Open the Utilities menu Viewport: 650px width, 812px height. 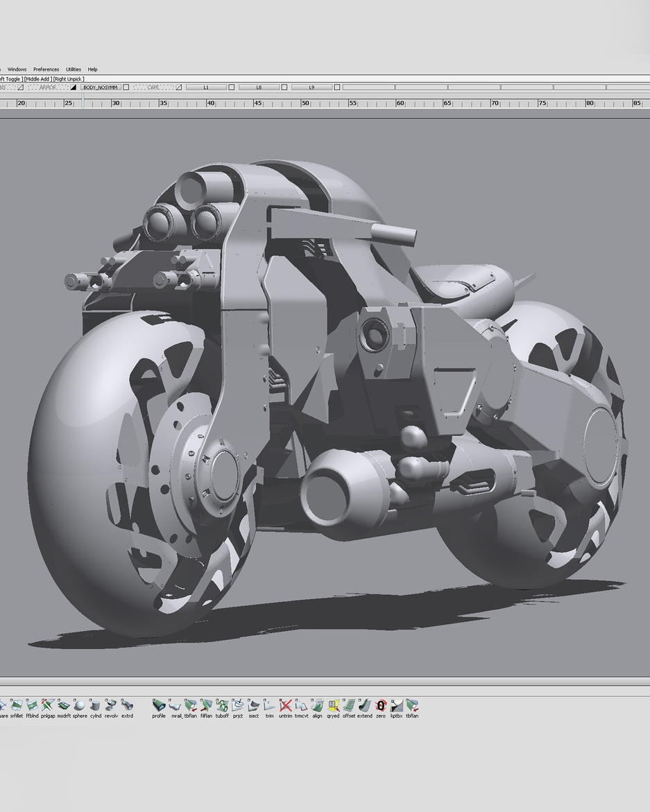[74, 69]
